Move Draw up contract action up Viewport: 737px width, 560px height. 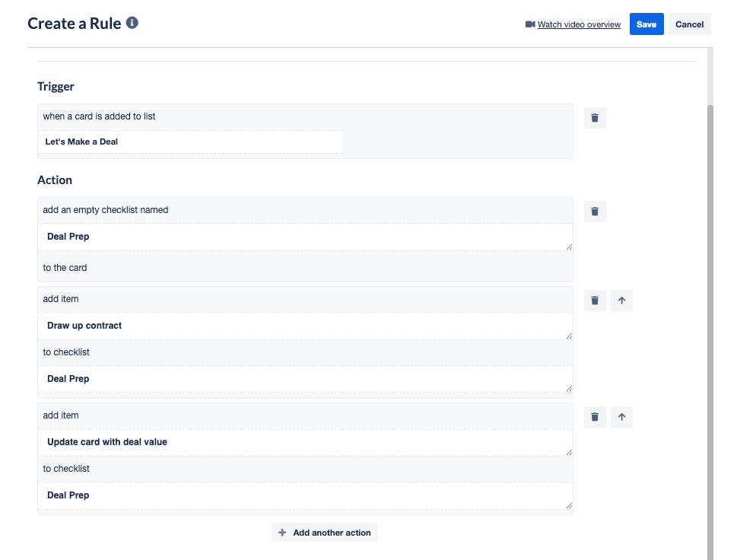(621, 301)
